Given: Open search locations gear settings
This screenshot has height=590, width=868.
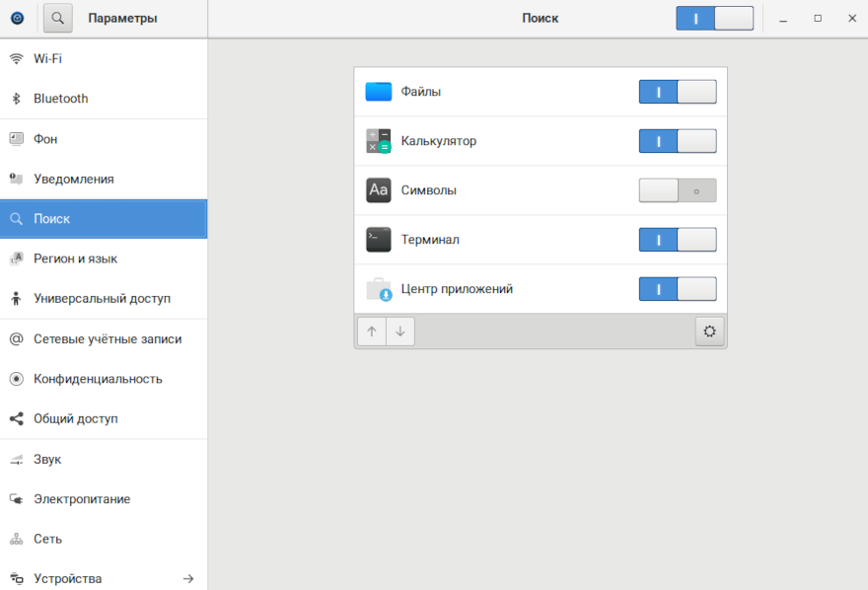Looking at the screenshot, I should pyautogui.click(x=710, y=332).
